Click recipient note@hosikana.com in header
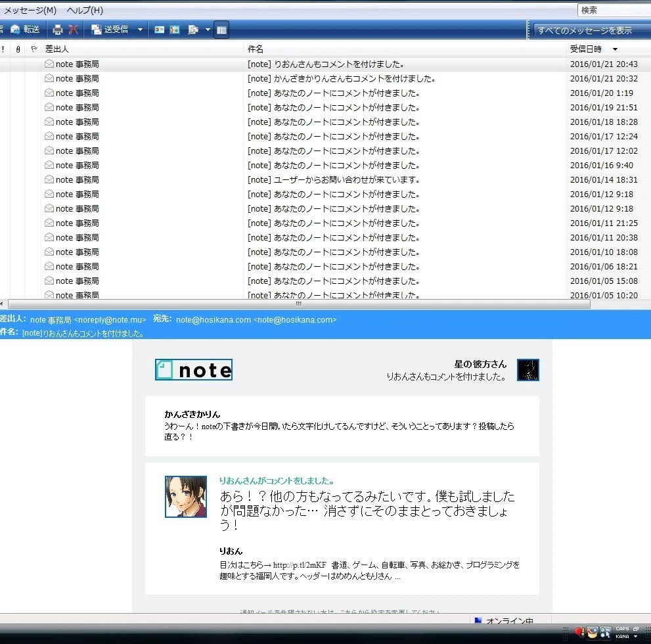This screenshot has height=644, width=651. tap(256, 320)
